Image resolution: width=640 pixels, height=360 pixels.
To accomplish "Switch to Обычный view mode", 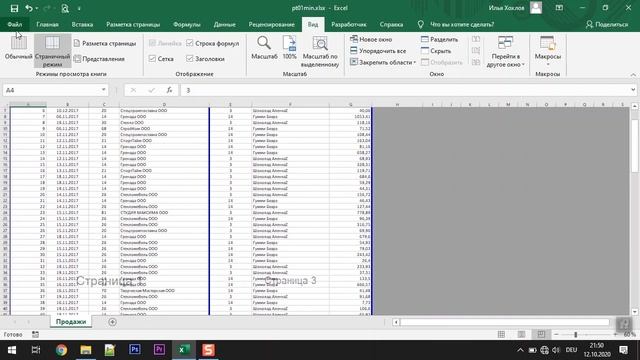I will pyautogui.click(x=18, y=48).
